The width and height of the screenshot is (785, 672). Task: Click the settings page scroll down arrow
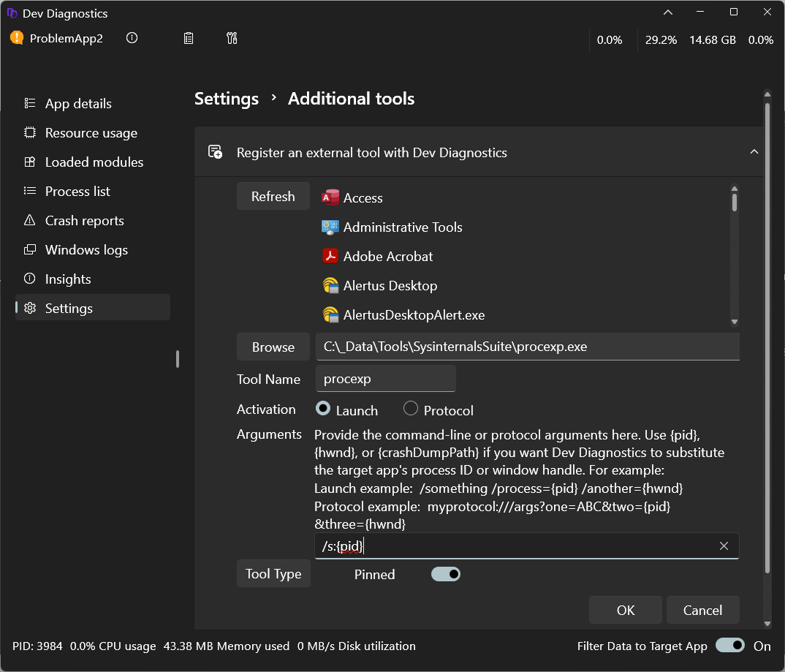click(x=767, y=624)
